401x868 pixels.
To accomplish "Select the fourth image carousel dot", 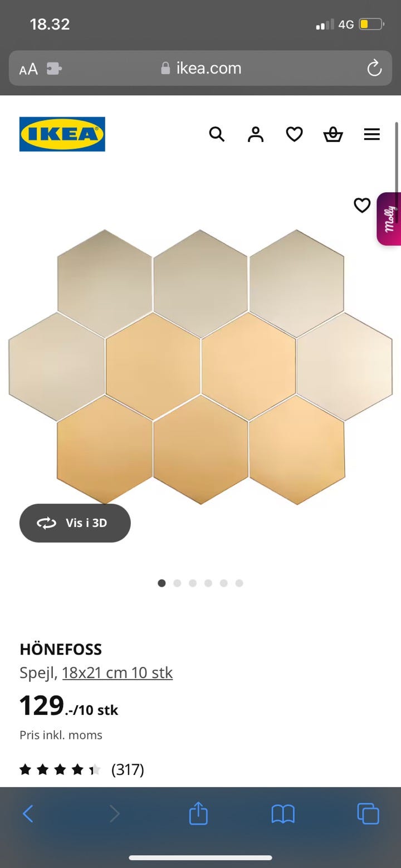I will (208, 583).
